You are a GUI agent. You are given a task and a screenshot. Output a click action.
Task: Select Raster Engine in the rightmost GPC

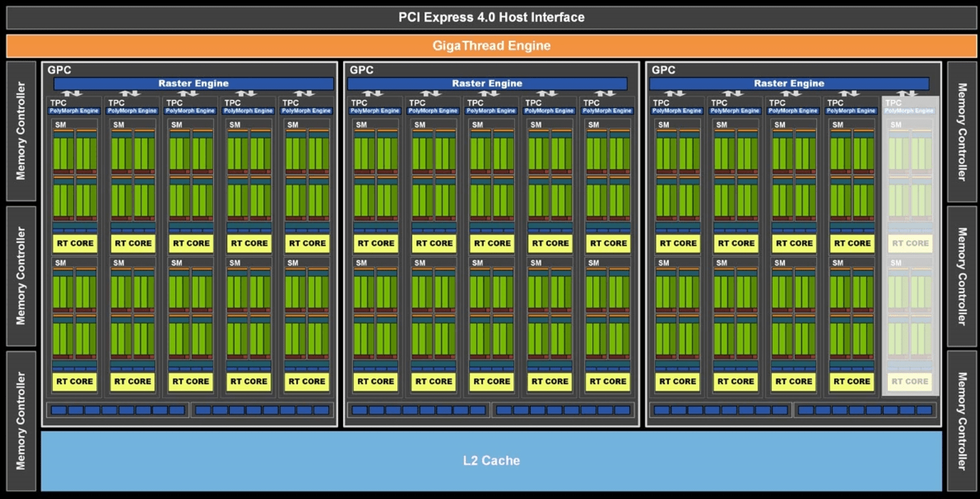coord(789,83)
